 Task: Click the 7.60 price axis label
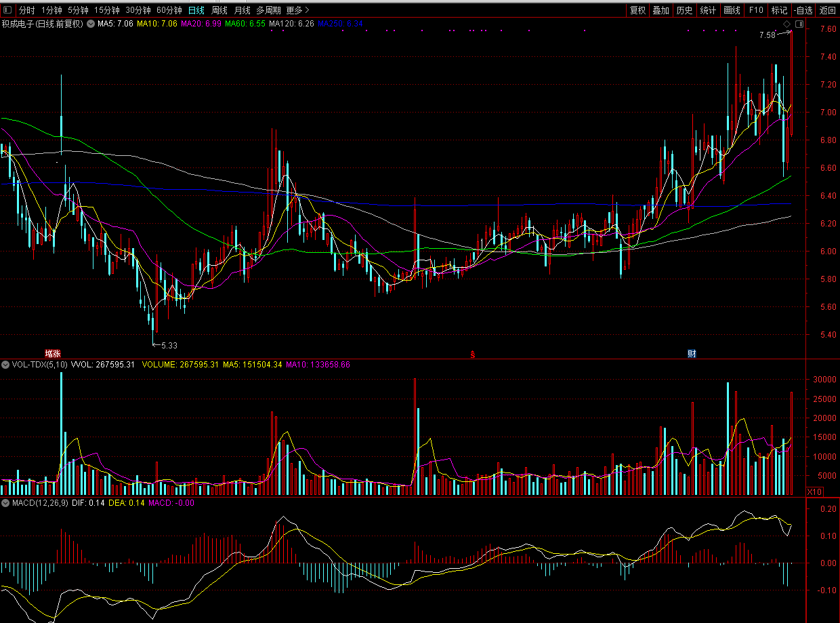828,29
